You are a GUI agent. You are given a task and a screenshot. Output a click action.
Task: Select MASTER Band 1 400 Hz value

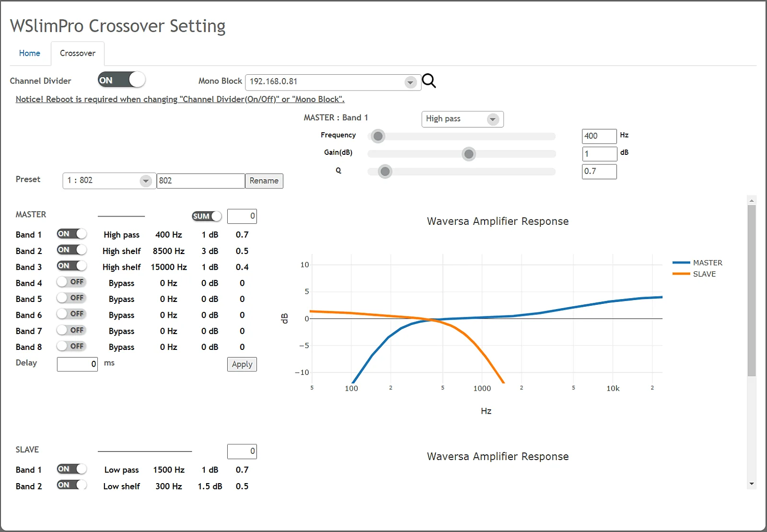(x=169, y=234)
